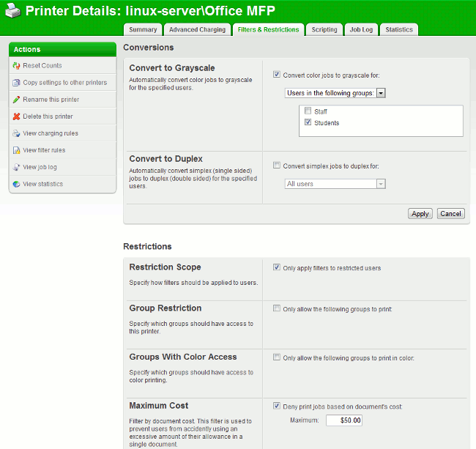476x449 pixels.
Task: Click the Delete this printer red X icon
Action: pyautogui.click(x=16, y=116)
